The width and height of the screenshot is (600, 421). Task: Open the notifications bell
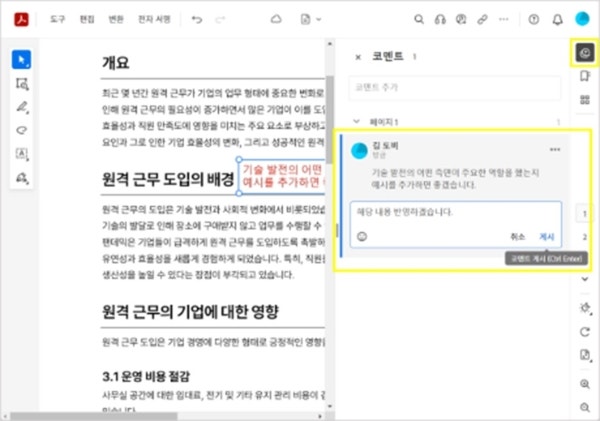(558, 19)
